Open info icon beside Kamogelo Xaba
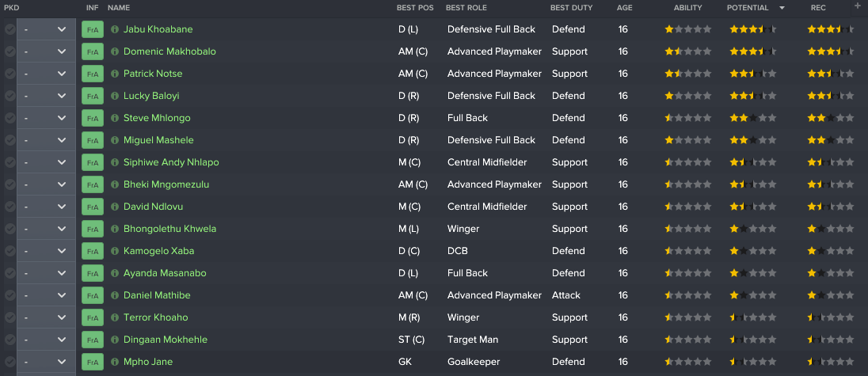 115,251
